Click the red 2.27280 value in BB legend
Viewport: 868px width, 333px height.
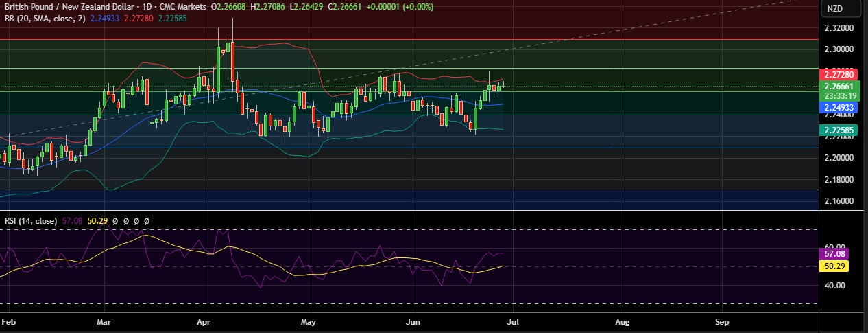click(x=139, y=17)
